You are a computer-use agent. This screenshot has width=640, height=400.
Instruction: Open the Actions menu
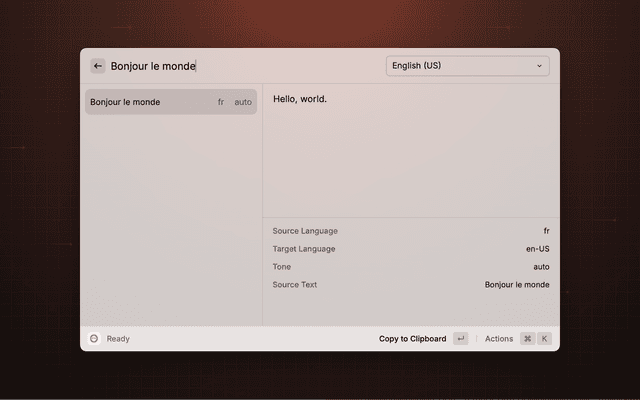[499, 339]
